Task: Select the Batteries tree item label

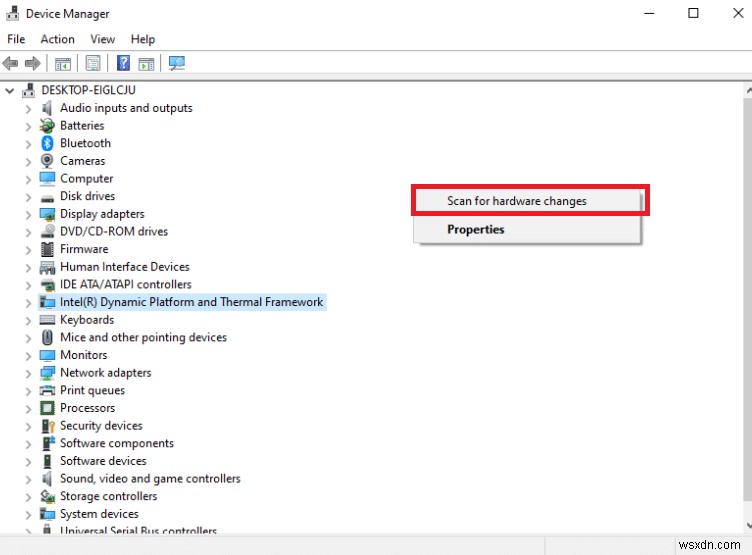Action: pos(82,126)
